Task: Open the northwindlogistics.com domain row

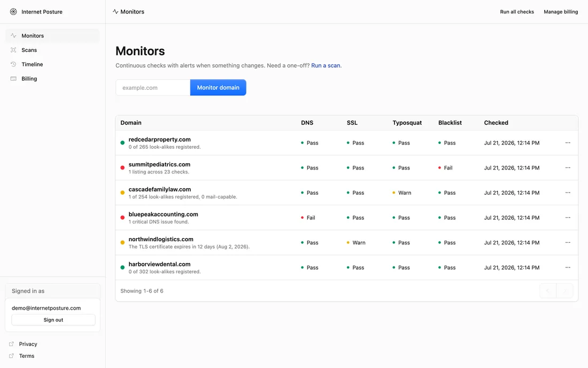Action: pyautogui.click(x=346, y=242)
